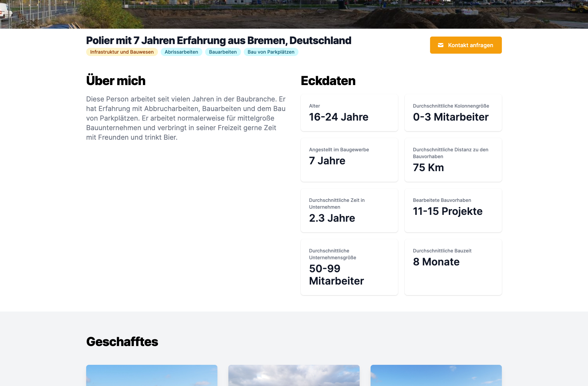The image size is (588, 386).
Task: Click the envelope icon in Kontakt anfragen
Action: coord(441,45)
